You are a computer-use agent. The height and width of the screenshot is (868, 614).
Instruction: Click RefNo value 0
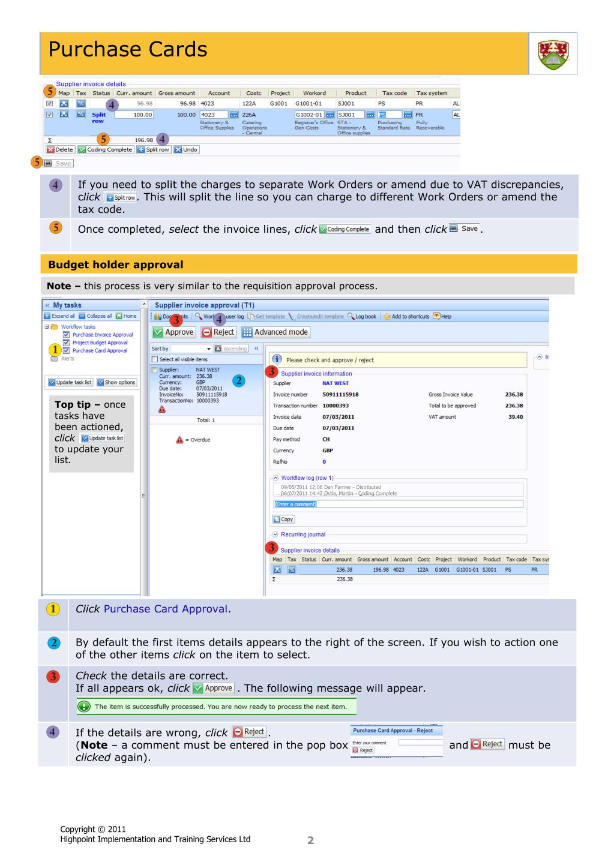[324, 462]
